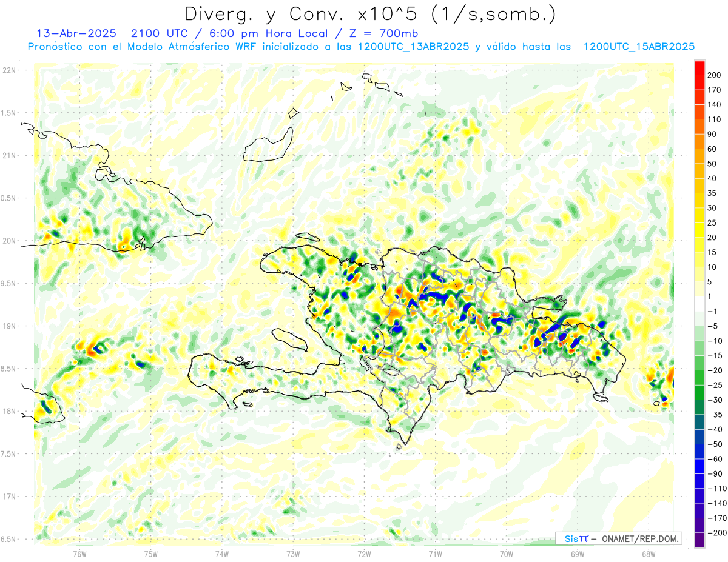This screenshot has height=562, width=728.
Task: Click the yellow legend band between 20 and 25
Action: [x=699, y=230]
